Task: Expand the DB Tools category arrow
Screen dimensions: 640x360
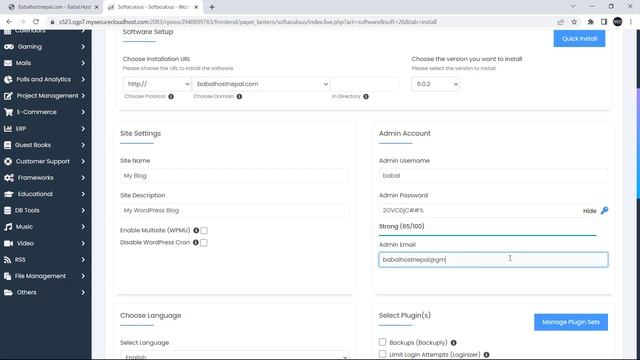Action: pos(83,211)
